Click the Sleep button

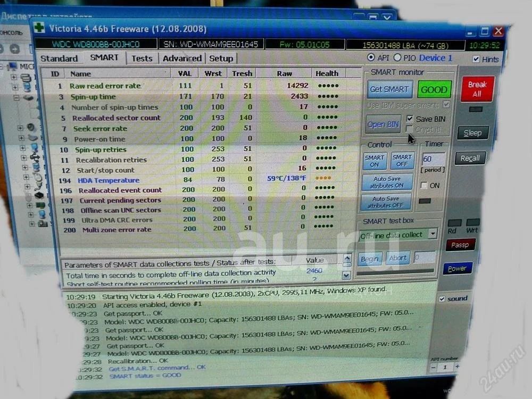[472, 132]
